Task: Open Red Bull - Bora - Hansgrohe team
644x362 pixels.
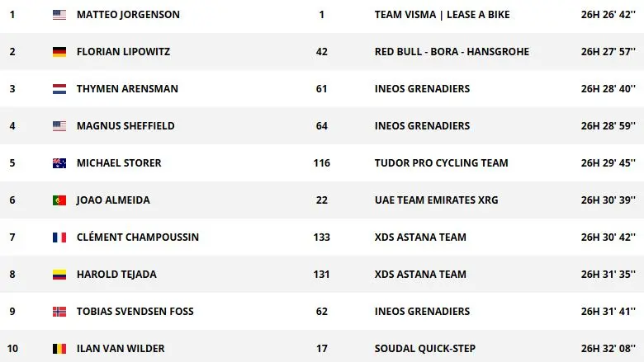Action: click(x=452, y=52)
